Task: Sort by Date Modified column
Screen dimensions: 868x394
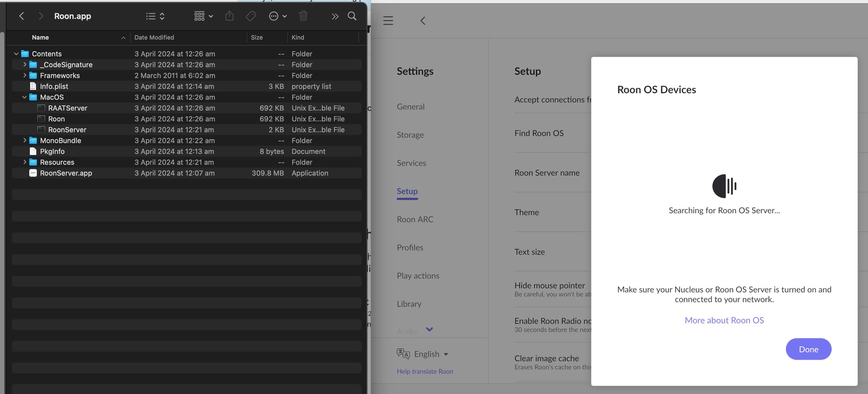Action: (x=154, y=38)
